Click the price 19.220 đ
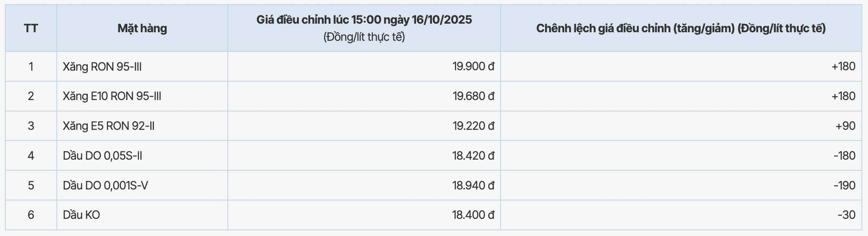 click(473, 126)
